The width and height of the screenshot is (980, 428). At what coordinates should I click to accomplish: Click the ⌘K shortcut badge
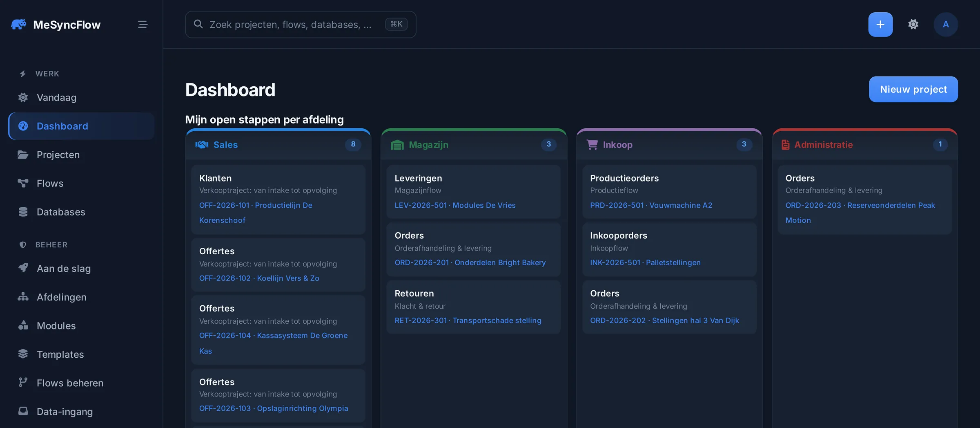pyautogui.click(x=396, y=24)
